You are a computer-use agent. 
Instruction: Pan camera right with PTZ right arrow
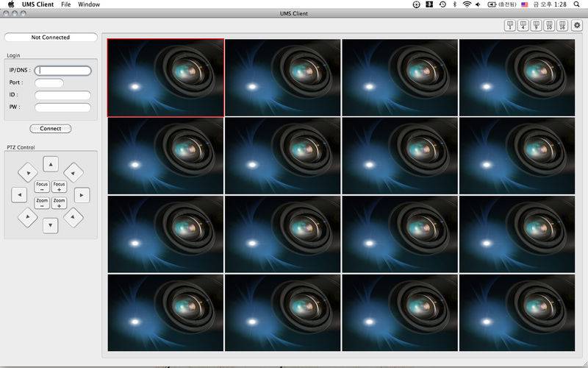pyautogui.click(x=82, y=195)
